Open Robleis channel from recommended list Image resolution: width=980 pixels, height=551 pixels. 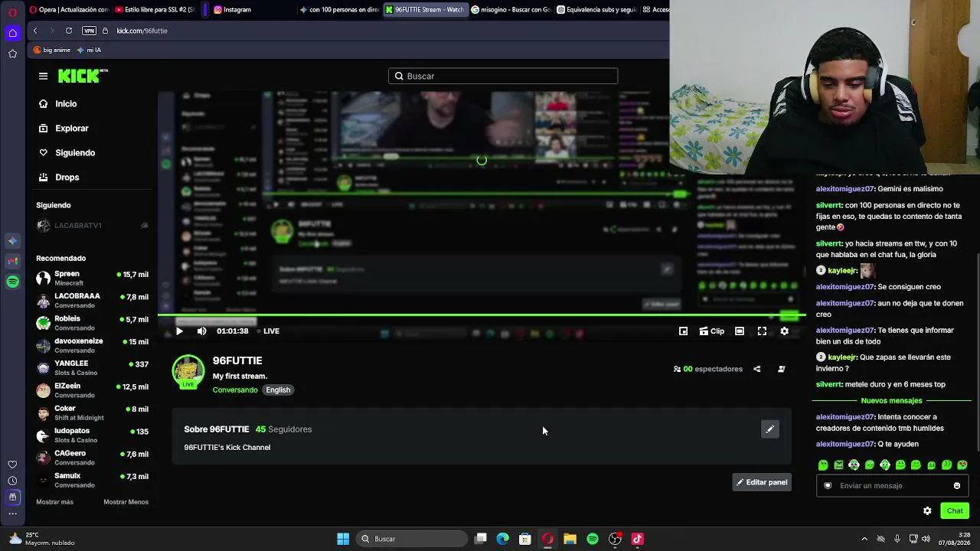point(93,323)
